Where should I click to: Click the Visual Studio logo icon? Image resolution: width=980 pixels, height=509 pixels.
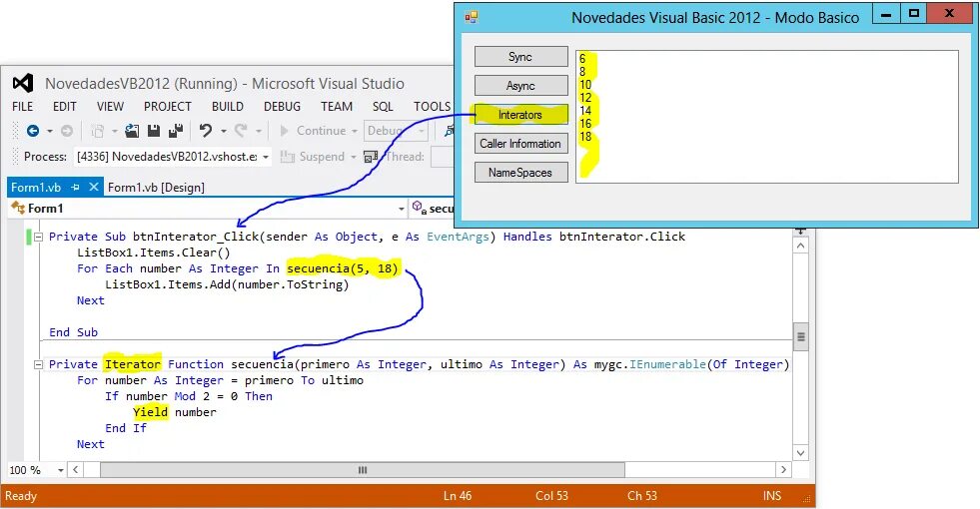[x=23, y=83]
